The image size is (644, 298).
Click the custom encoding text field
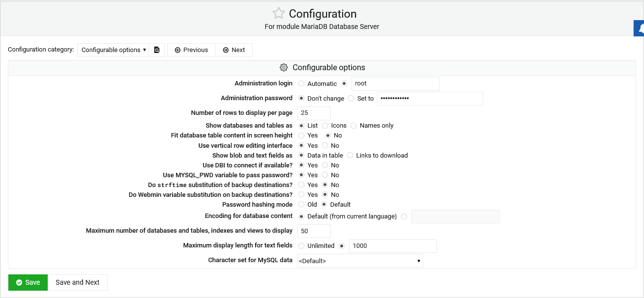(x=455, y=217)
